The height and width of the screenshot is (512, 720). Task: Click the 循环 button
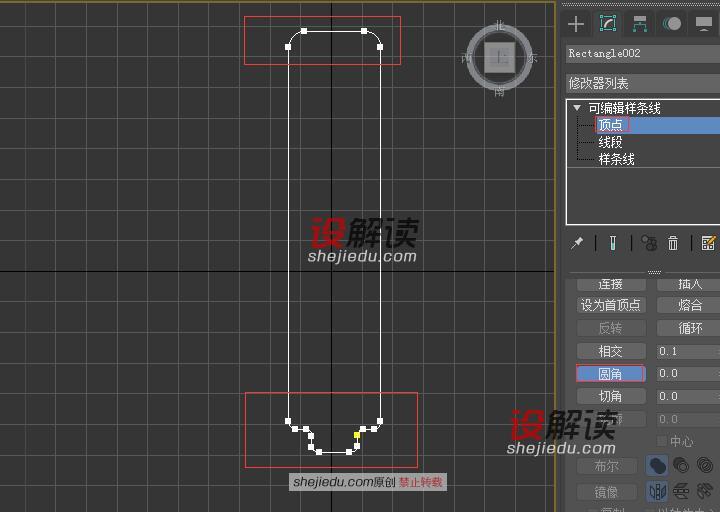[689, 328]
